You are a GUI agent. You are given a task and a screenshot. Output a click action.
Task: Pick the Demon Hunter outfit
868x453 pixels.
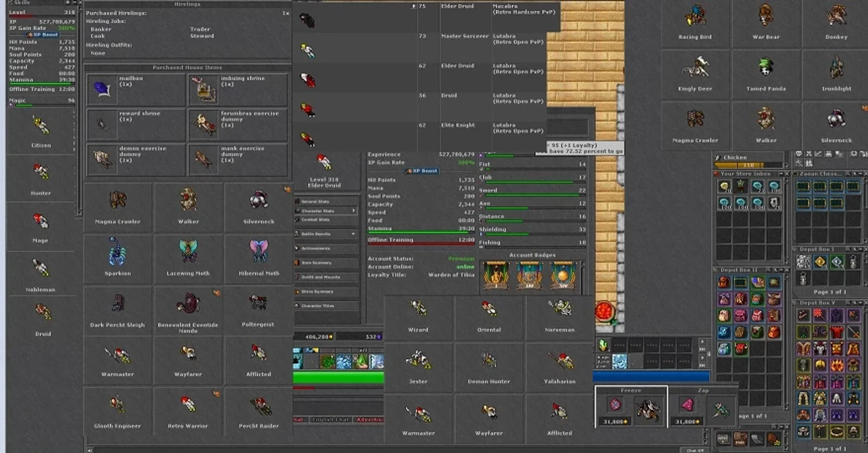489,367
